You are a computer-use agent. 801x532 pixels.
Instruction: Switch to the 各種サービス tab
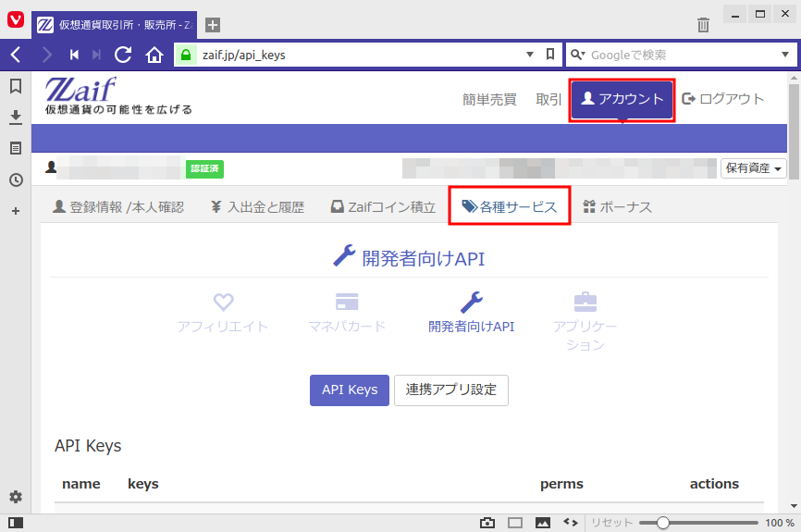pyautogui.click(x=509, y=206)
